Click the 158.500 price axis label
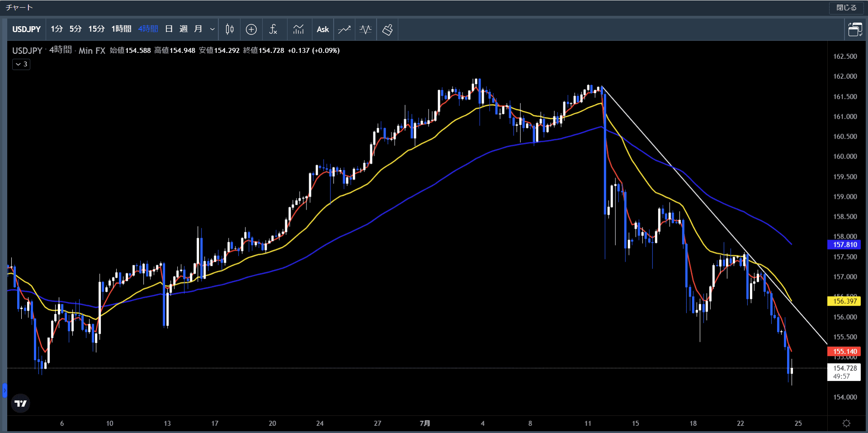 (845, 216)
